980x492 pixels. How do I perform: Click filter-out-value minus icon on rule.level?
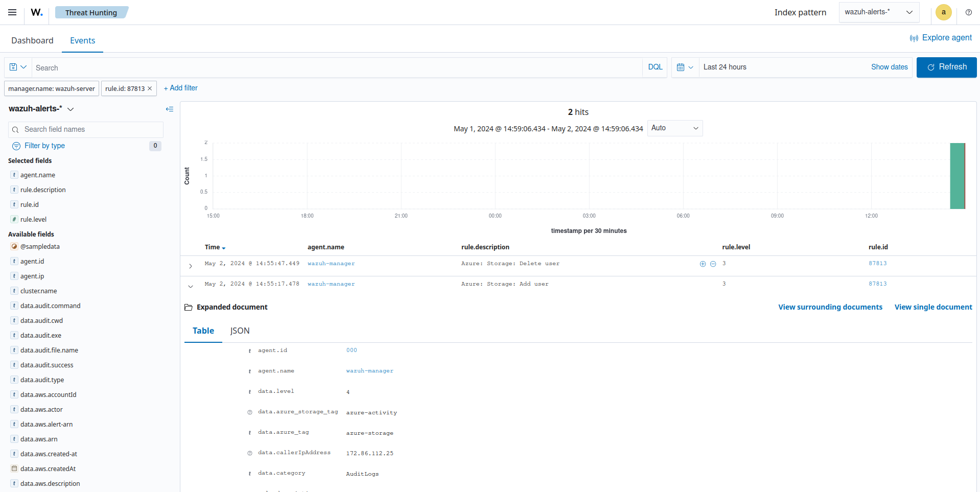(x=713, y=264)
